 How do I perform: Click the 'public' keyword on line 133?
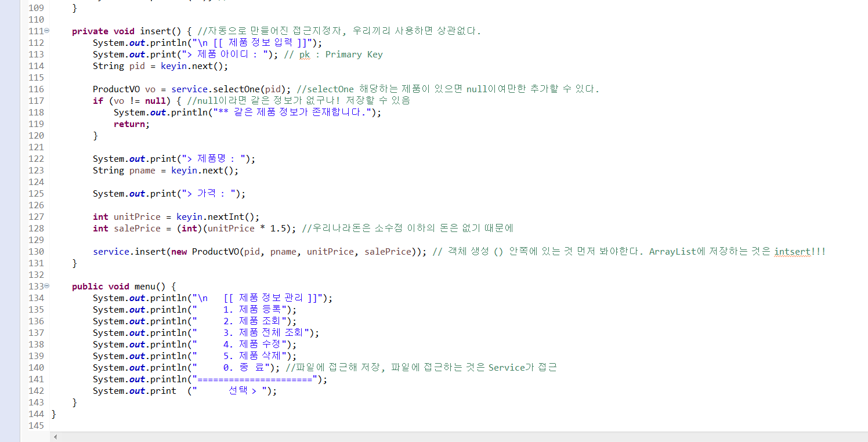[88, 287]
